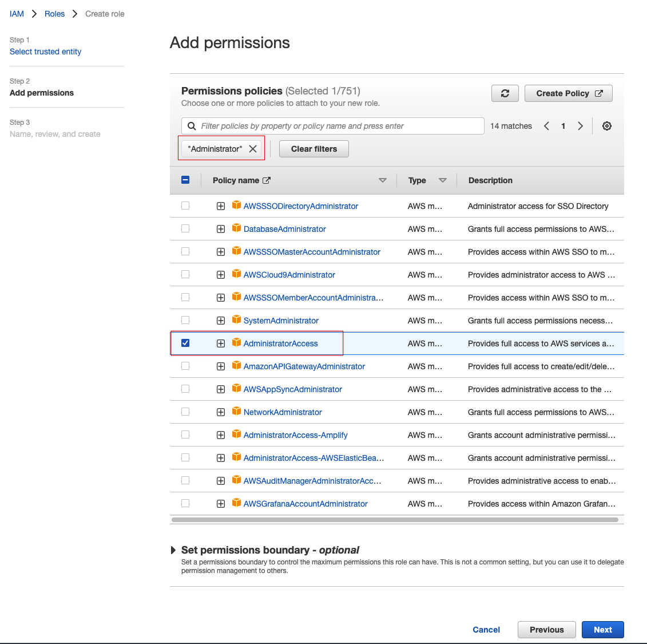Toggle the select-all policies checkbox
The image size is (647, 644).
click(185, 180)
